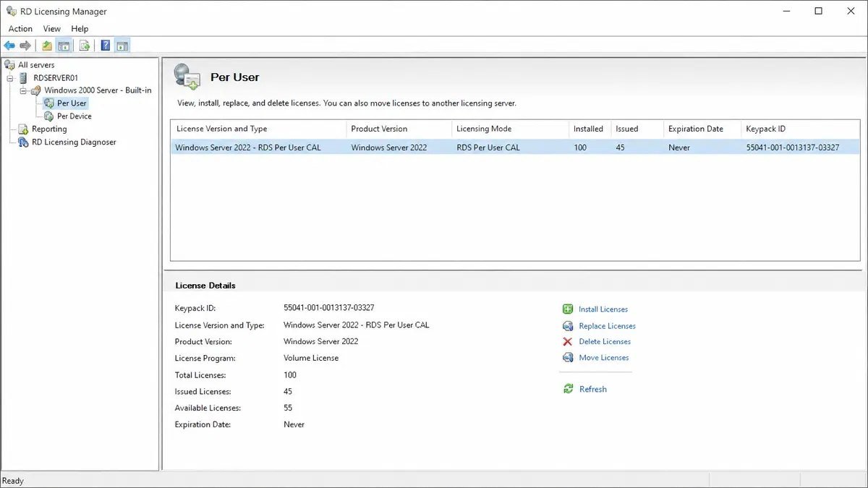Image resolution: width=868 pixels, height=488 pixels.
Task: Open Help via blue question mark icon
Action: [x=106, y=46]
